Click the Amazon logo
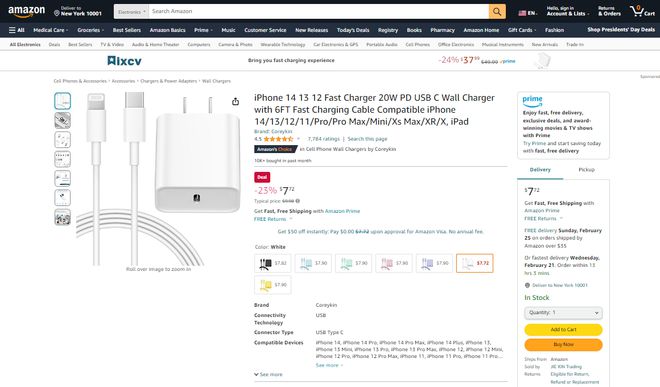 click(26, 11)
